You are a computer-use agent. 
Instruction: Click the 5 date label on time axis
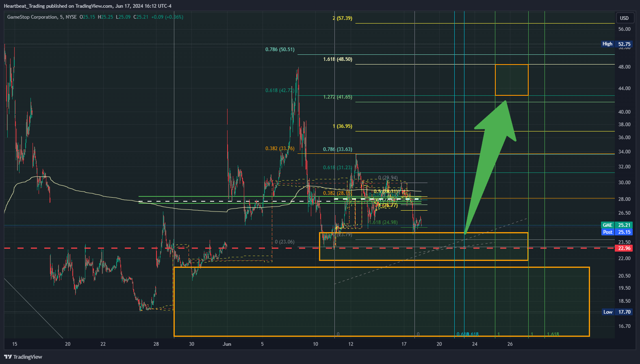coord(262,344)
